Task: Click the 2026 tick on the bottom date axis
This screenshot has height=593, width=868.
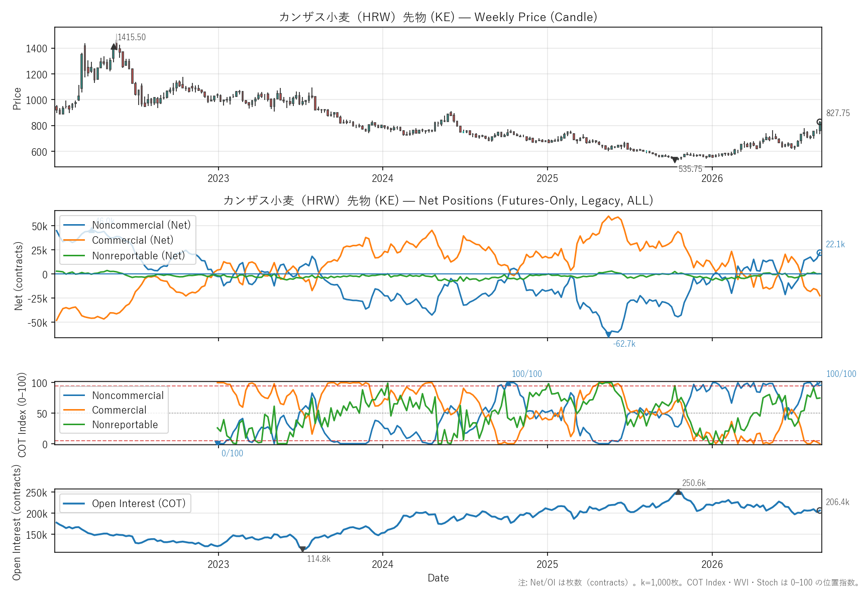Action: click(x=712, y=564)
